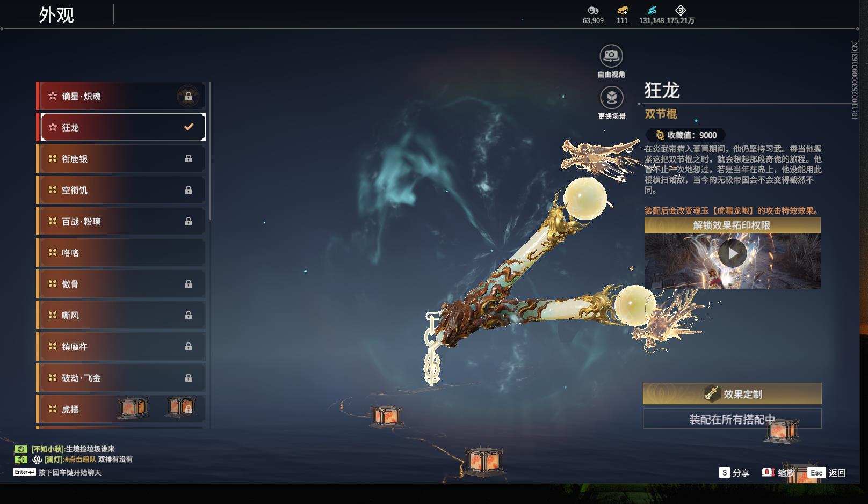Click star icon on 狂龙 row
The width and height of the screenshot is (868, 504).
pos(53,127)
